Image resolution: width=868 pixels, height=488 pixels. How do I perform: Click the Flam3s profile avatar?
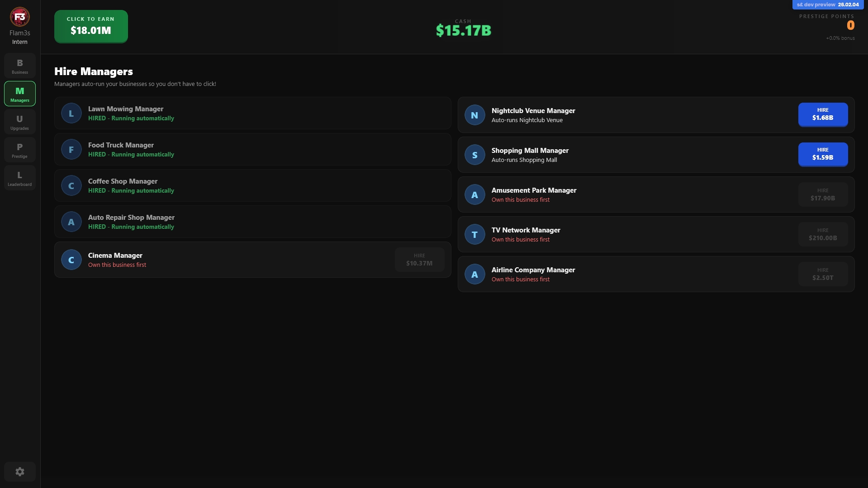[x=20, y=17]
